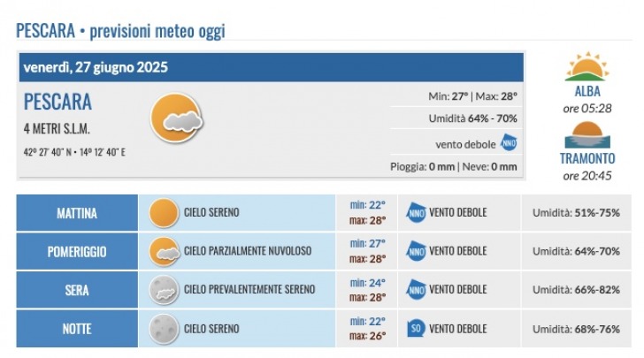Click the sunset Tramonto icon

(x=586, y=134)
